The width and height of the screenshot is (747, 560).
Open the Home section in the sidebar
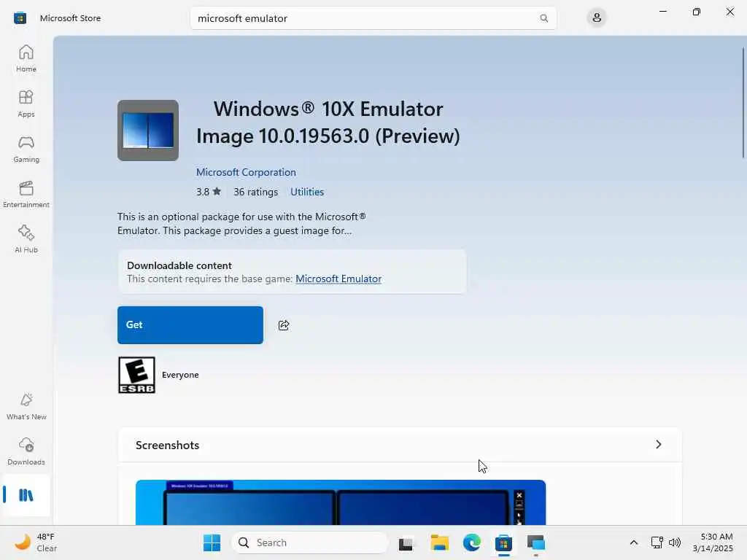pos(26,58)
